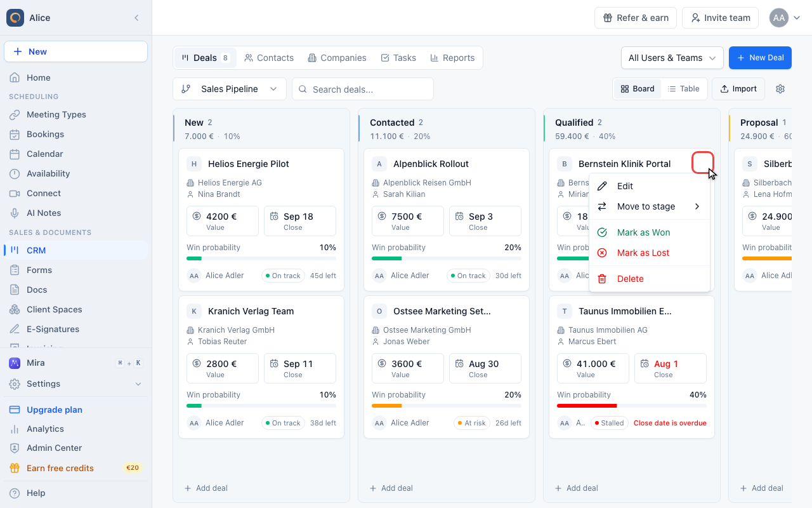The height and width of the screenshot is (508, 812).
Task: Click Ostsee Marketing win probability bar
Action: (x=447, y=406)
